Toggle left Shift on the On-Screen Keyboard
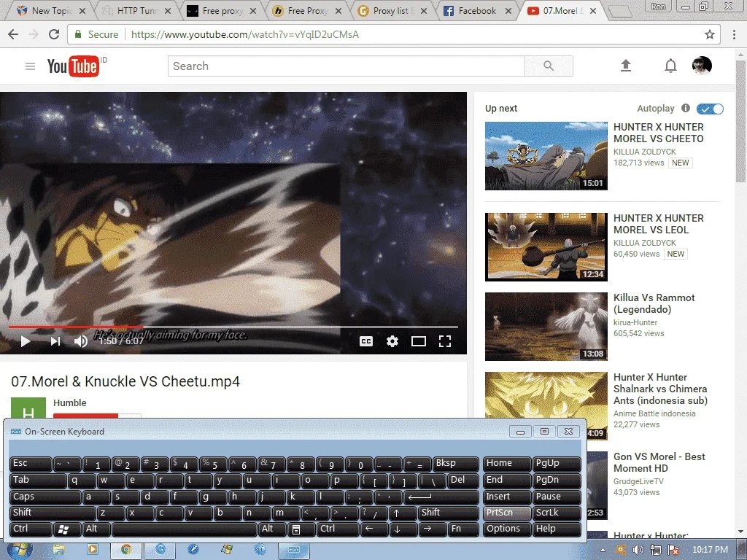Viewport: 747px width, 560px height. tap(53, 513)
